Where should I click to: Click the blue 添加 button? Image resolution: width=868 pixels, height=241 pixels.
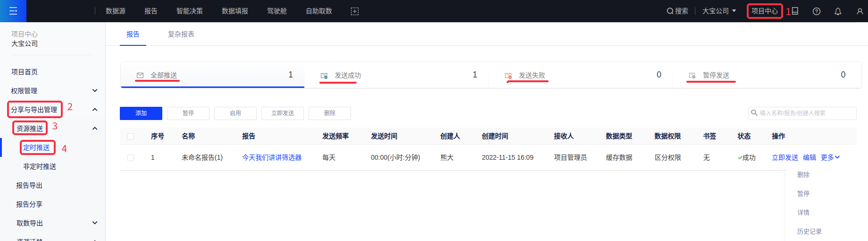[141, 113]
